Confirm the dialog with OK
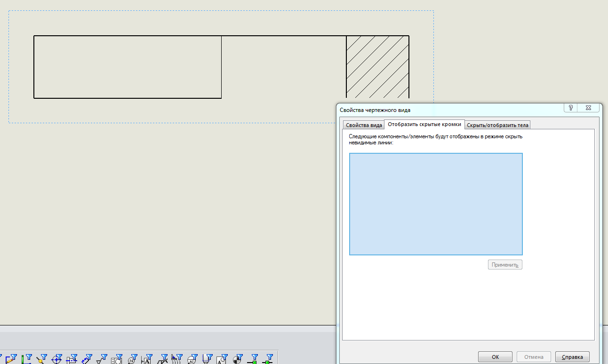The width and height of the screenshot is (608, 364). click(495, 357)
